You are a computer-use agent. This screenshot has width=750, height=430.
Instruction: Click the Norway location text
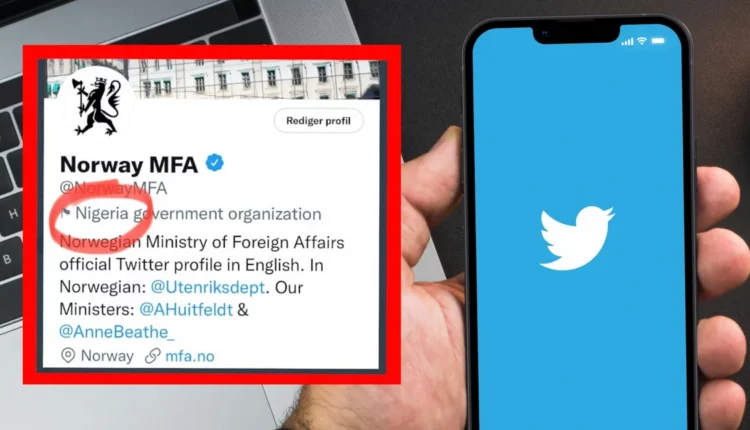(107, 356)
